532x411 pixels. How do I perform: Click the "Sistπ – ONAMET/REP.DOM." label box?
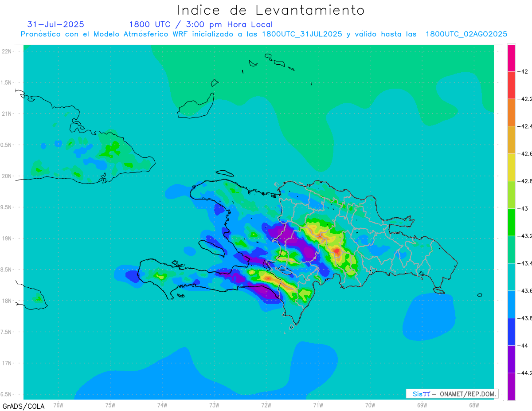[452, 394]
